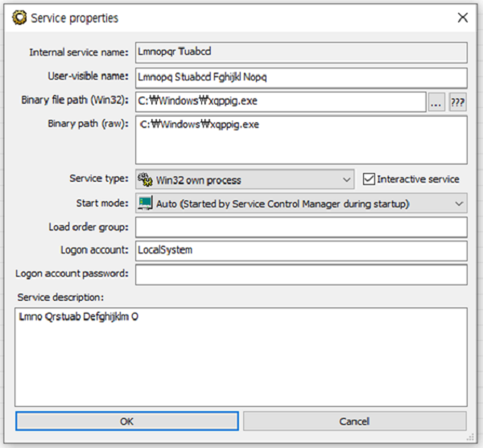
Task: Click into the Binary file path (Win32) field
Action: [281, 102]
